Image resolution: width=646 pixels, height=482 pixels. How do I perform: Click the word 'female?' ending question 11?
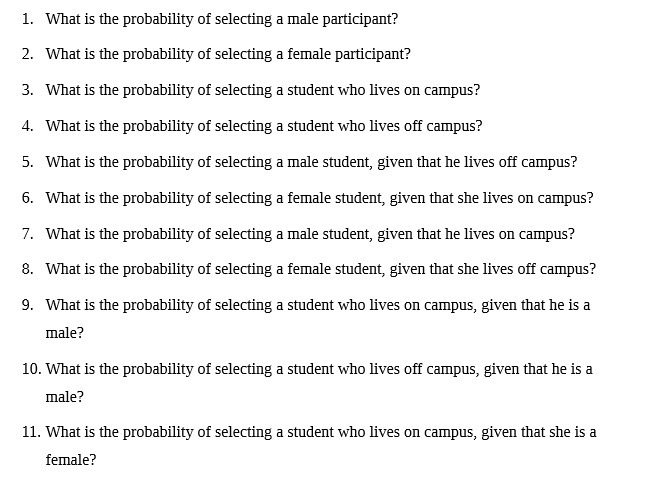tap(71, 461)
